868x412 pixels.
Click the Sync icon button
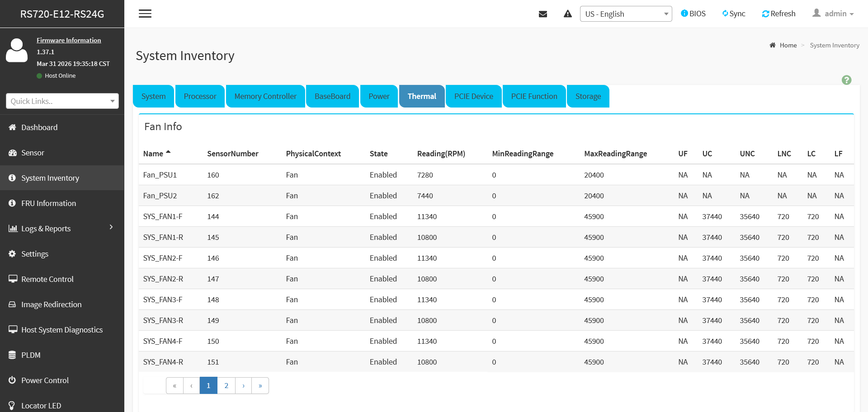coord(734,14)
